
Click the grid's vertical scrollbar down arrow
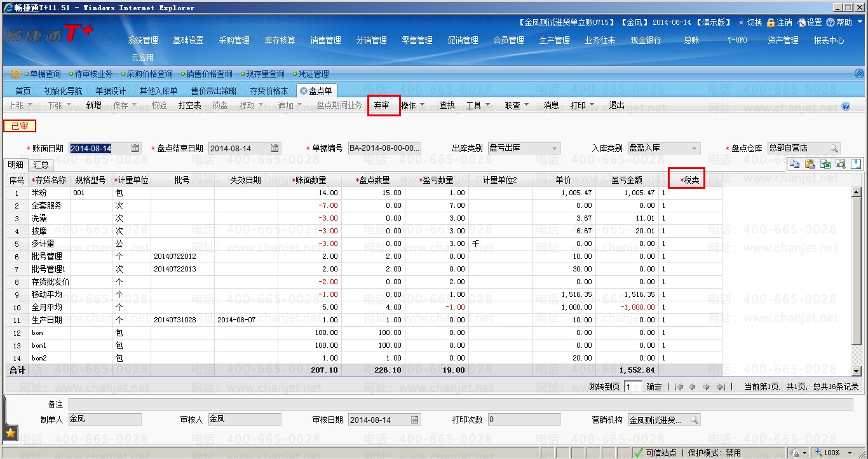point(856,371)
